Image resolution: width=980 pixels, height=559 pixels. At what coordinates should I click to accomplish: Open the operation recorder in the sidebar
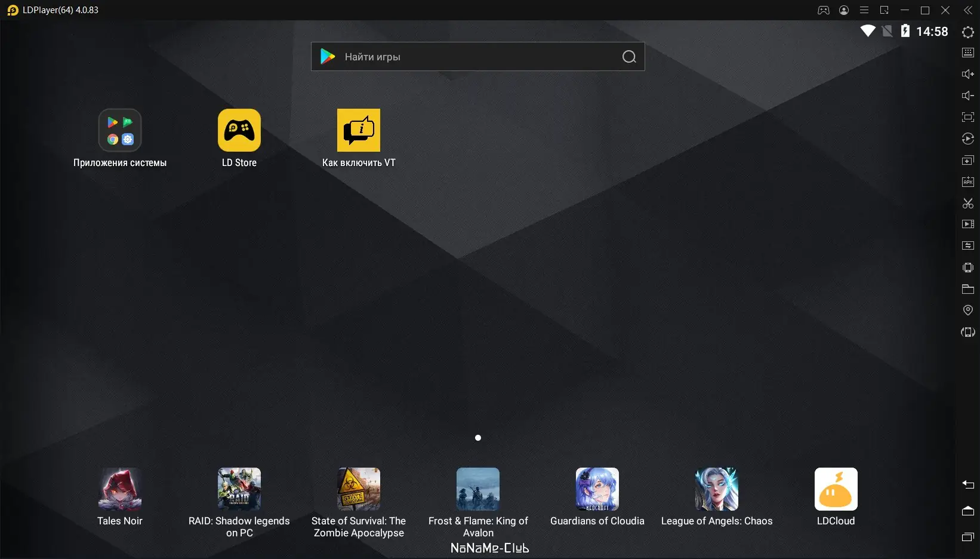pyautogui.click(x=968, y=139)
